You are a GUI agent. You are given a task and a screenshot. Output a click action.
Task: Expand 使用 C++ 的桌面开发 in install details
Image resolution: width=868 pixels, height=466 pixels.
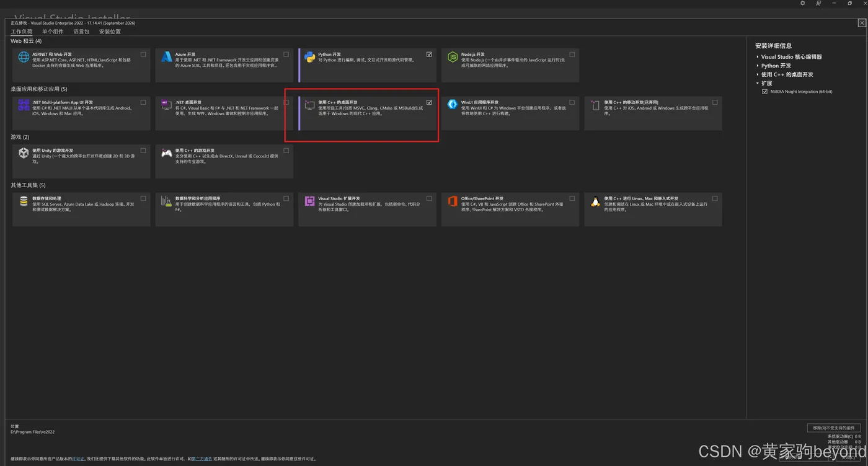(x=758, y=74)
